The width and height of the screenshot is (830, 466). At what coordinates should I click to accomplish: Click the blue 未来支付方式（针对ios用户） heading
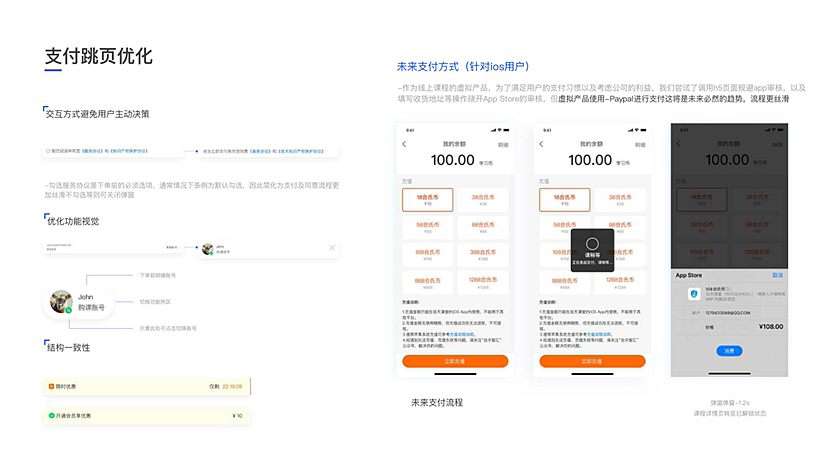point(464,67)
